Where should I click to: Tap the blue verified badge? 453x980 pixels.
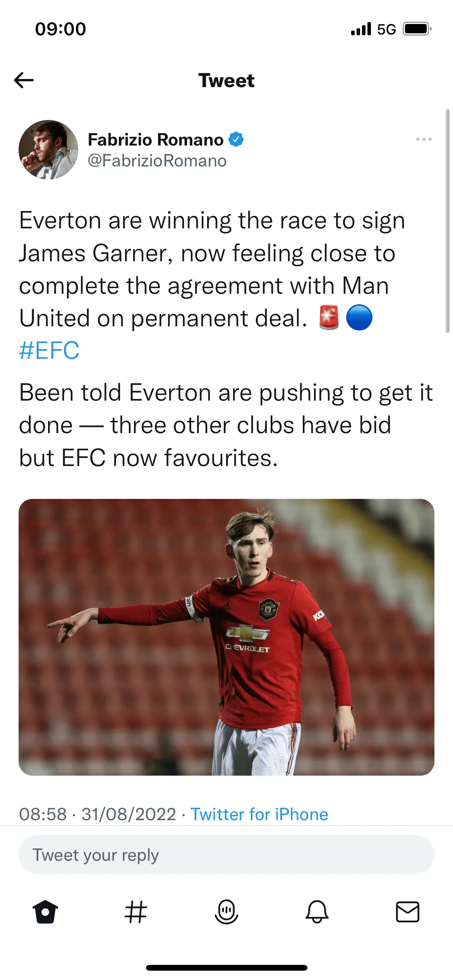point(236,139)
